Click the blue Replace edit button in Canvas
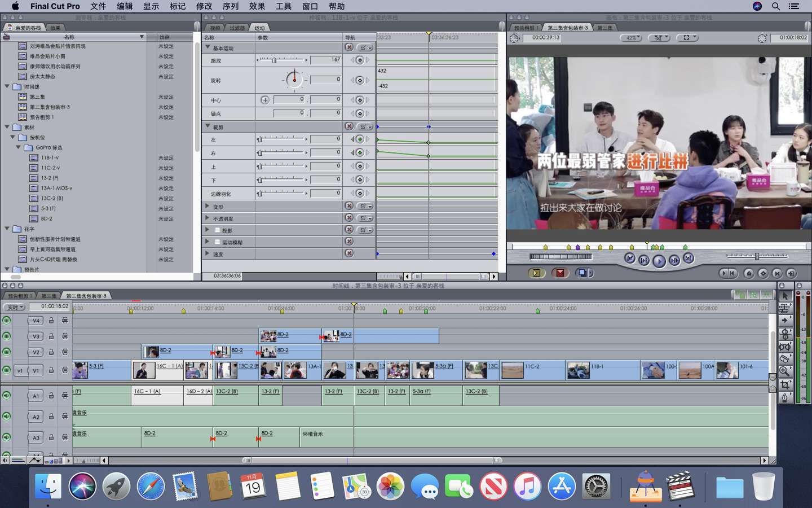812x508 pixels. (584, 273)
